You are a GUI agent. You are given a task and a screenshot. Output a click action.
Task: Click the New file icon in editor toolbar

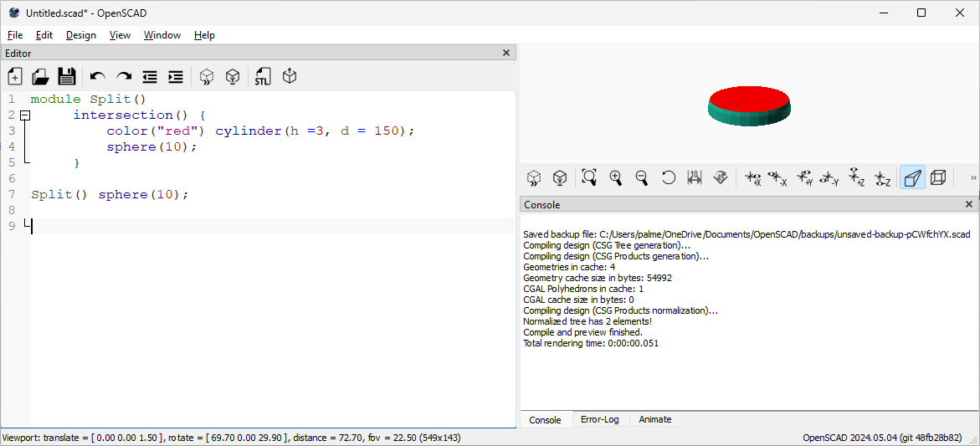click(x=15, y=77)
